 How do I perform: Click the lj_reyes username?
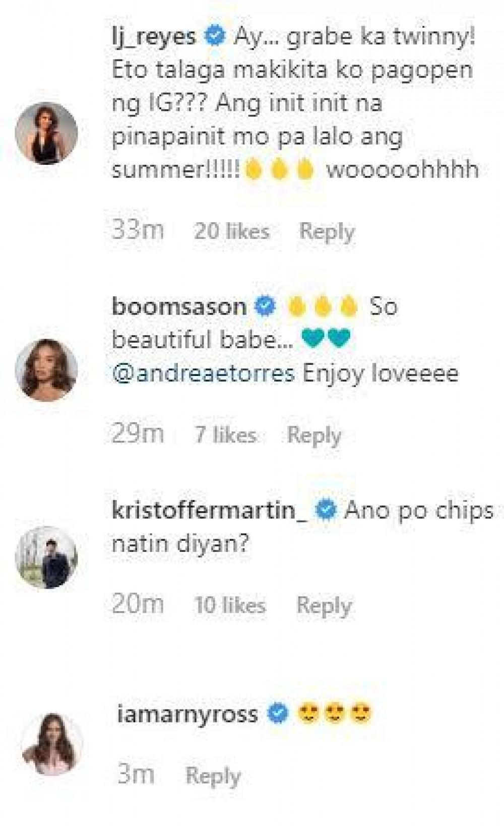pos(154,37)
